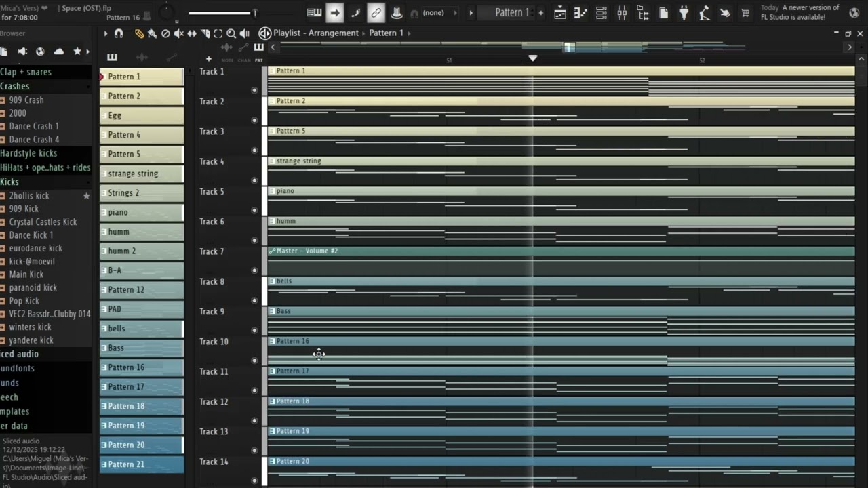This screenshot has height=488, width=868.
Task: Open the Mixer toolbar icon
Action: (x=622, y=12)
